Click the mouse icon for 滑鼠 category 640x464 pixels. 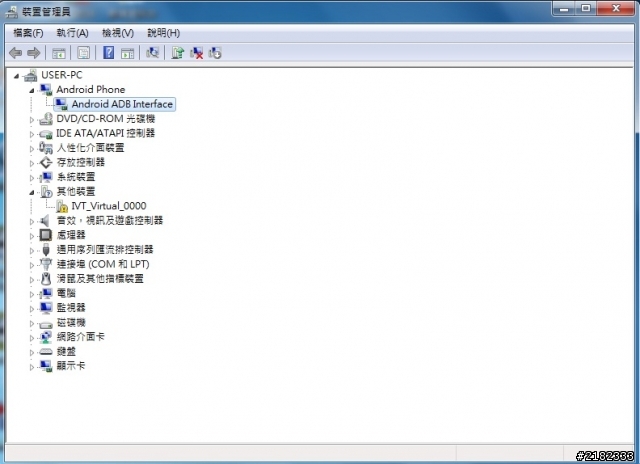[46, 279]
